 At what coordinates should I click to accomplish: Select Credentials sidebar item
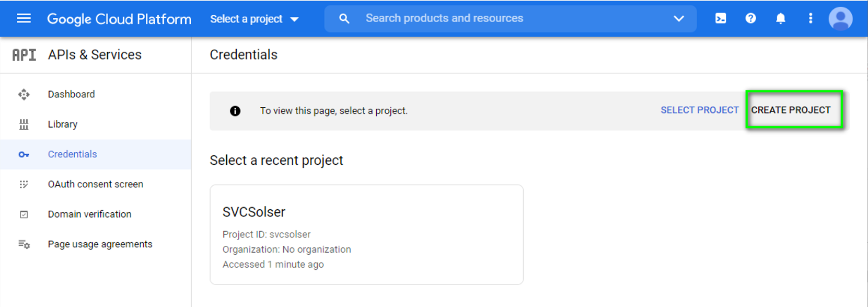click(72, 154)
